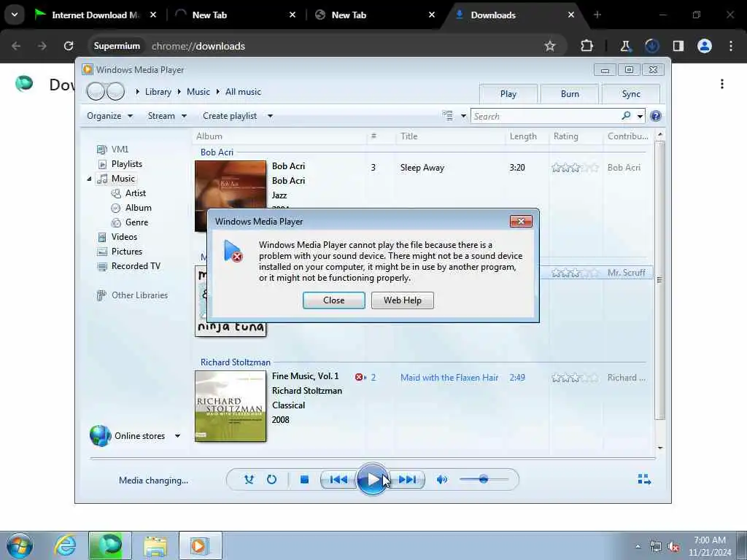Image resolution: width=747 pixels, height=560 pixels.
Task: Mute the sound using the speaker icon
Action: pyautogui.click(x=441, y=480)
